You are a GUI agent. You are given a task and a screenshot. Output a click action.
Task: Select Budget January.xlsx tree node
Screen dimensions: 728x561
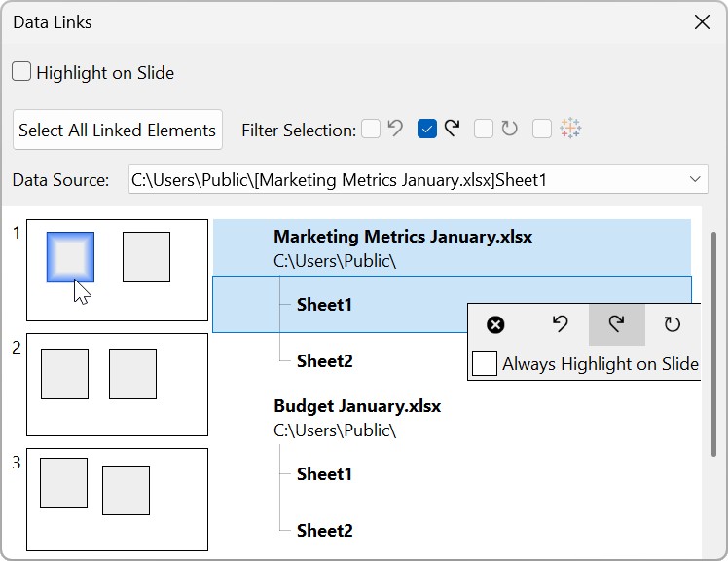click(x=357, y=406)
